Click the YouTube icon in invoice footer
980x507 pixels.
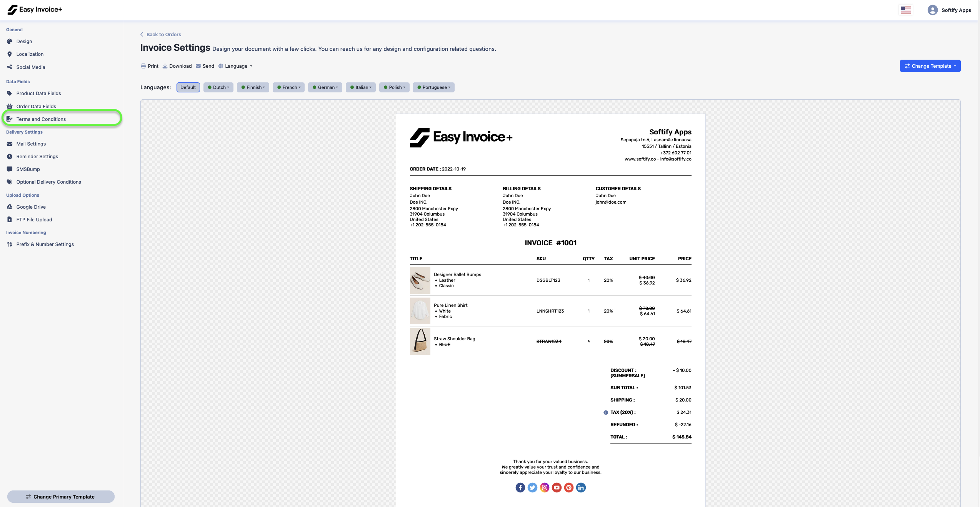(x=557, y=488)
